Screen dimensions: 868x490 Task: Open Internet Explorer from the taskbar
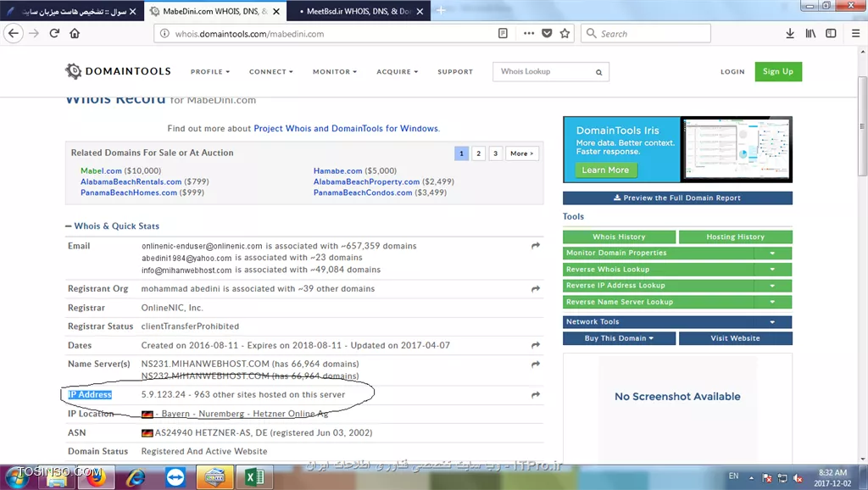coord(136,477)
